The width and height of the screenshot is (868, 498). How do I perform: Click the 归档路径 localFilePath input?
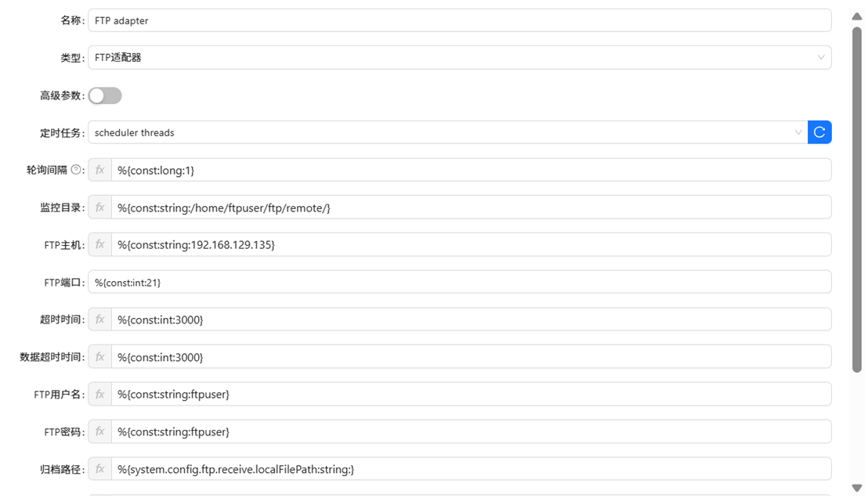click(x=470, y=469)
